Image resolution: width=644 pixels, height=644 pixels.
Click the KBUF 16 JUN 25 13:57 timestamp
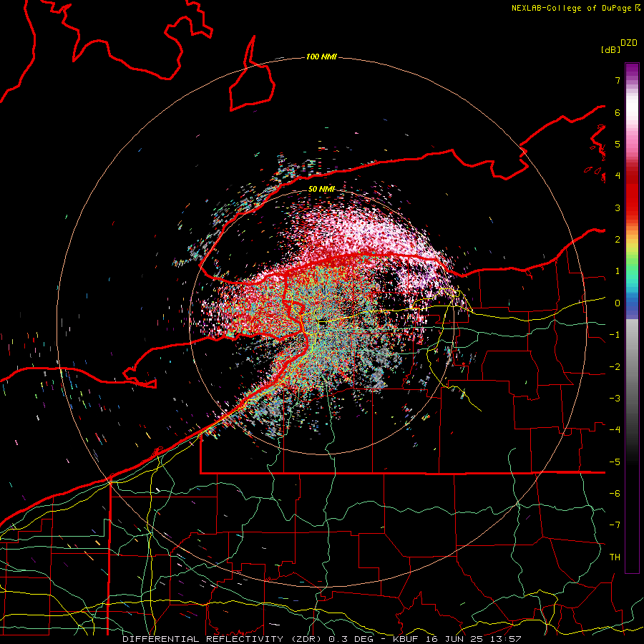click(x=457, y=639)
